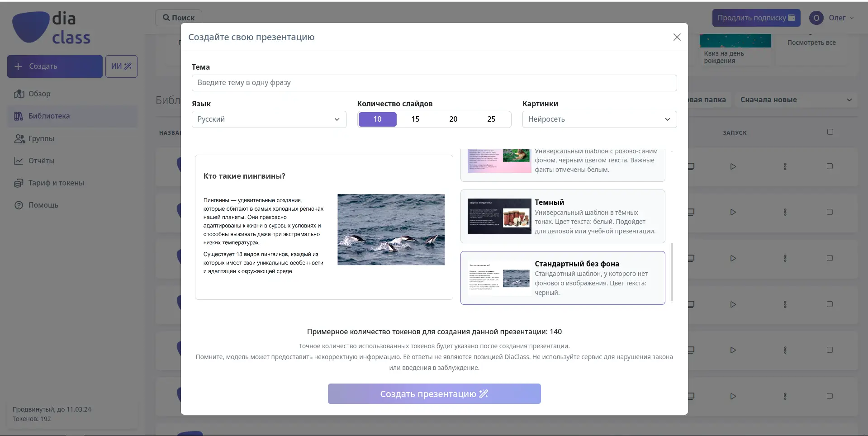The image size is (868, 436).
Task: Open Отчёты in the sidebar
Action: coord(72,161)
